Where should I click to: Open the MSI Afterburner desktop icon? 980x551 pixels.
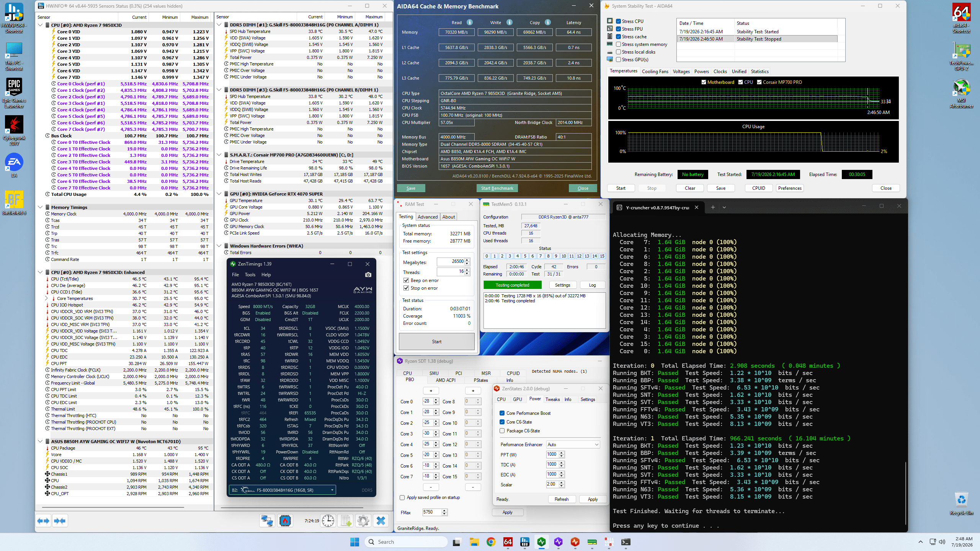961,93
